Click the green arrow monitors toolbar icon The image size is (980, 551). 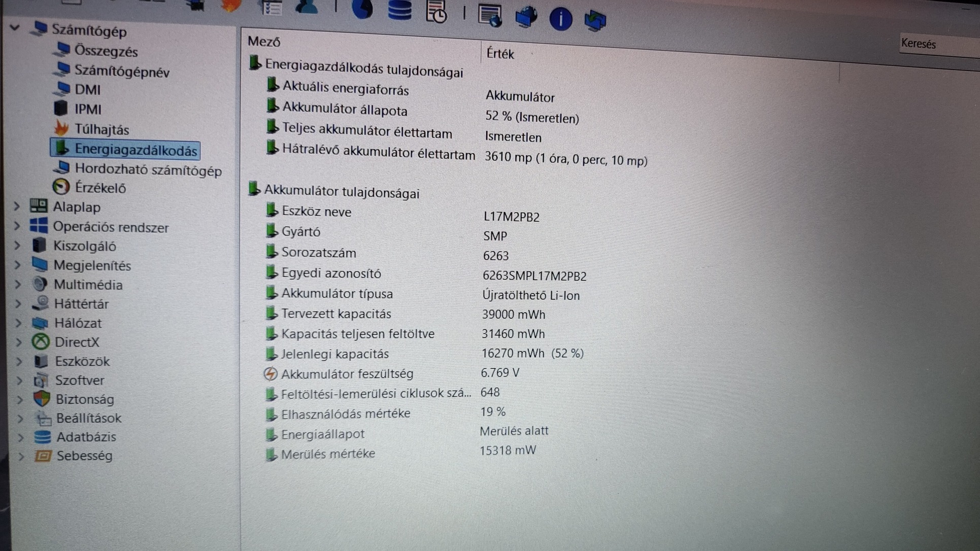tap(595, 21)
